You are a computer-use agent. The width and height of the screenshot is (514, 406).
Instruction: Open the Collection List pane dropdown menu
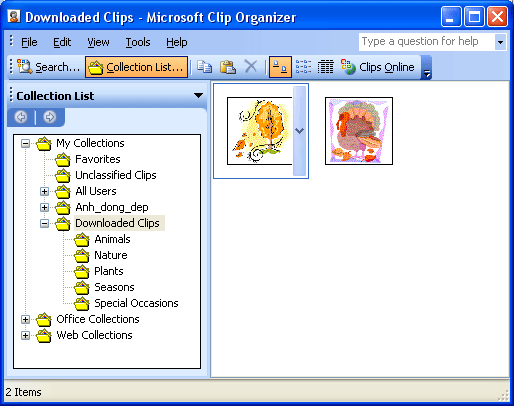[x=199, y=96]
